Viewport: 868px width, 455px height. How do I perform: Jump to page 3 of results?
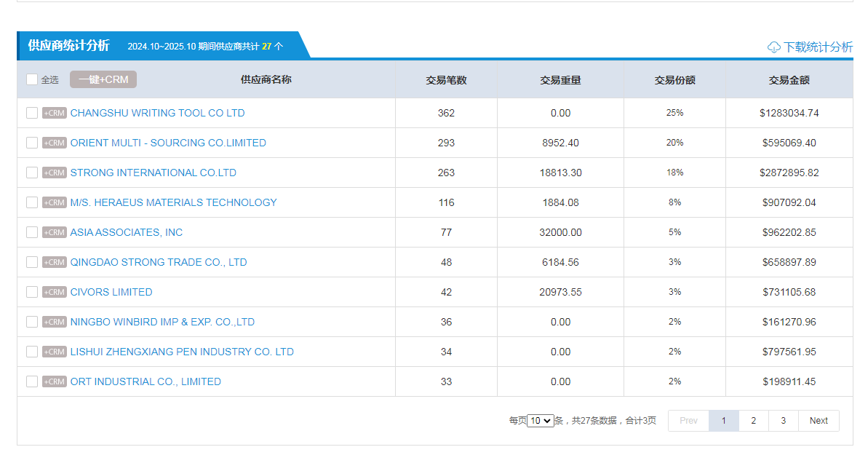(x=783, y=421)
